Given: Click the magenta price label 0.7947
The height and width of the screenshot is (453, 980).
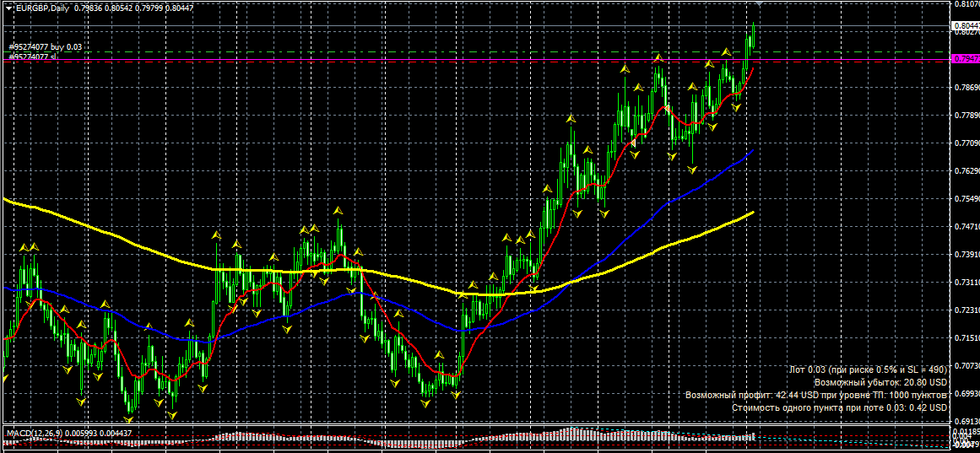Looking at the screenshot, I should (x=965, y=59).
